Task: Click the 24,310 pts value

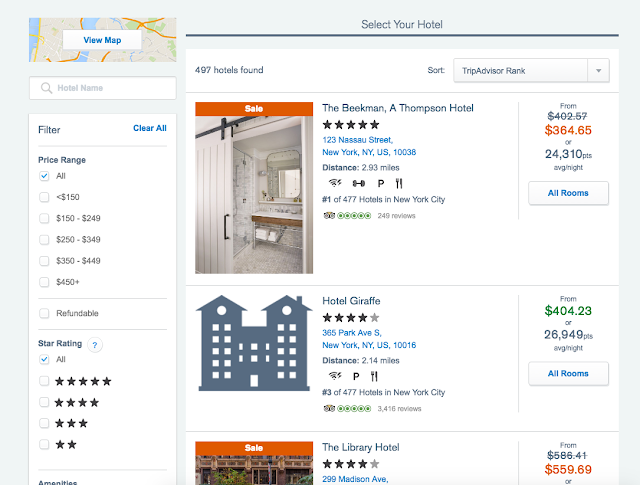Action: 568,154
